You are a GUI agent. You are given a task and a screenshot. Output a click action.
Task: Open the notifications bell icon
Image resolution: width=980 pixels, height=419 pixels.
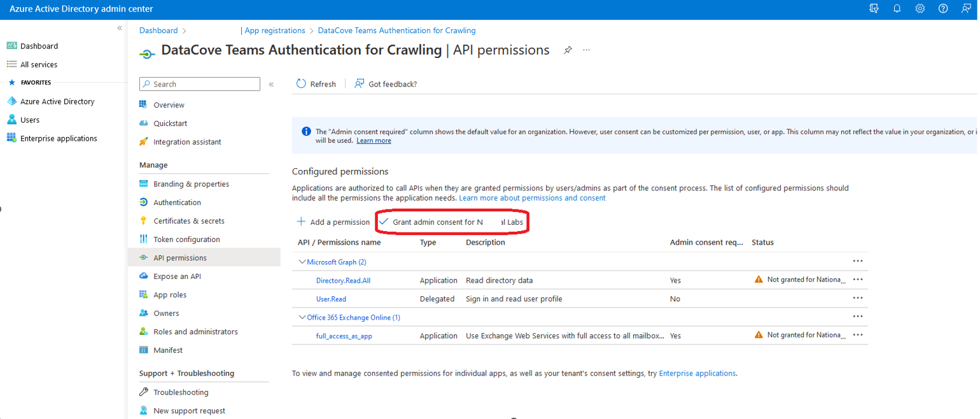tap(897, 9)
